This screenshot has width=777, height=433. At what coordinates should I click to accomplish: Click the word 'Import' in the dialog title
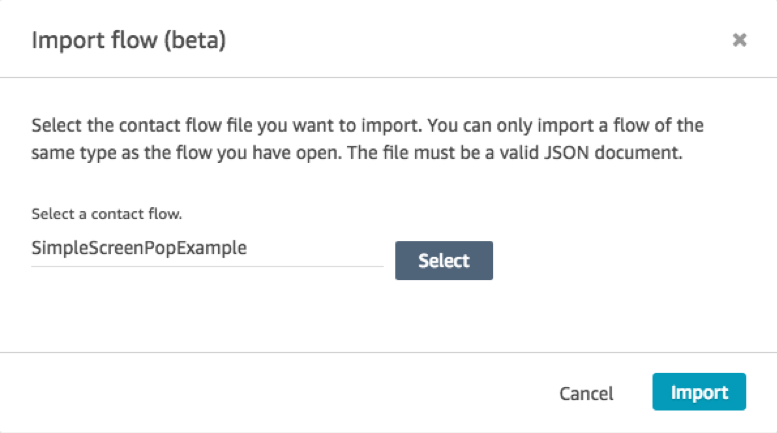click(x=68, y=40)
